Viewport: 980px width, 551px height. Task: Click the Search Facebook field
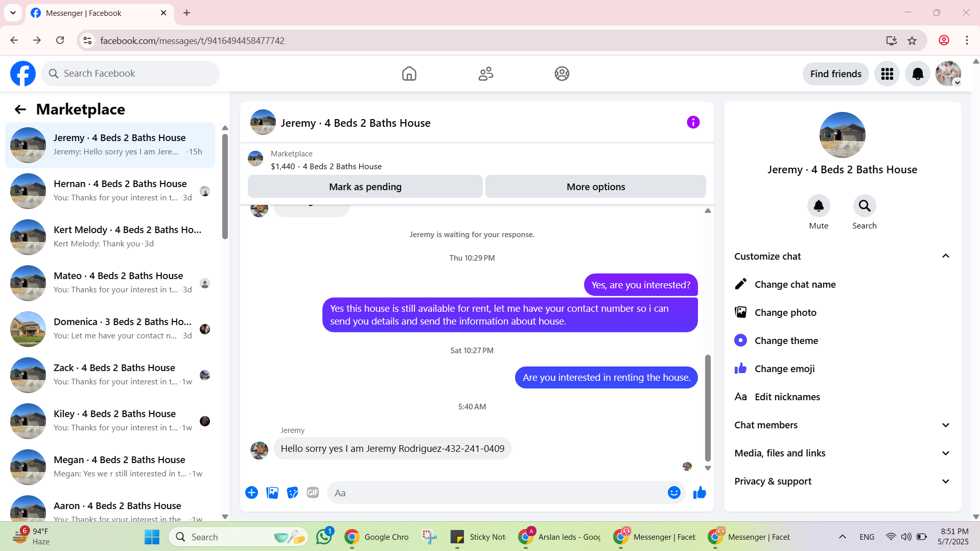point(130,74)
